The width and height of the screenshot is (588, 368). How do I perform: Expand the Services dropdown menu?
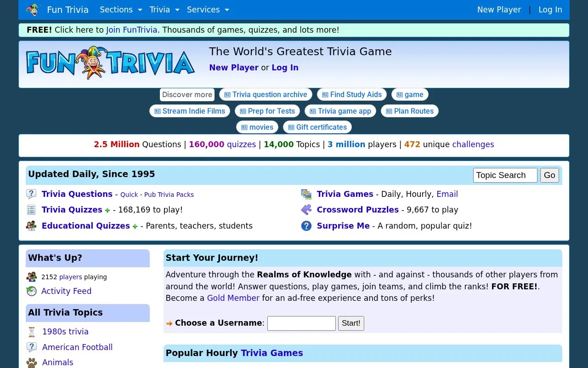[208, 10]
